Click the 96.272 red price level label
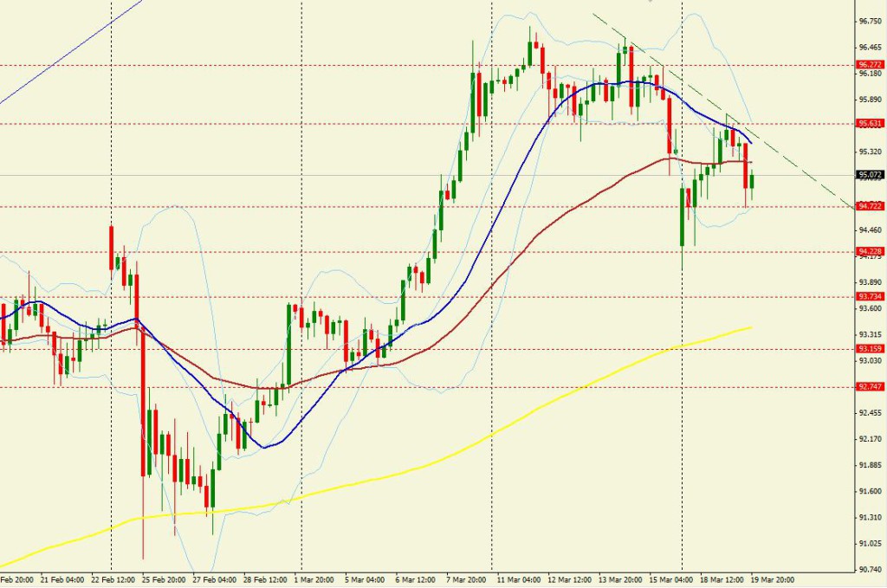Screen dimensions: 887x588 point(869,65)
